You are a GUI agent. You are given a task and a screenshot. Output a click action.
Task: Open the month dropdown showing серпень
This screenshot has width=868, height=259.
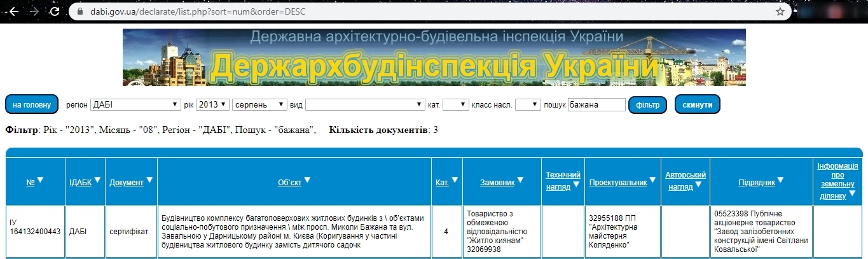[260, 104]
